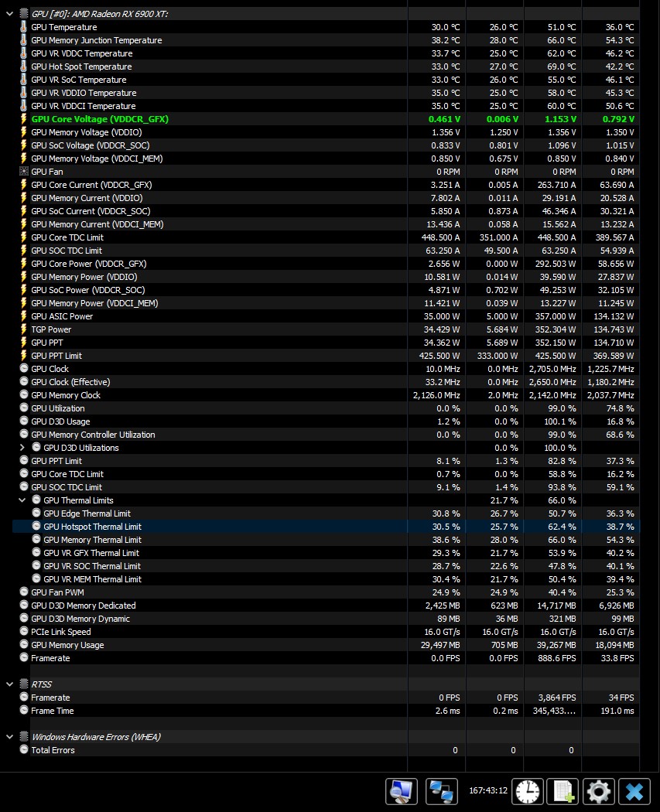The height and width of the screenshot is (812, 660).
Task: Select GPU PPT Limit row showing 425.500 W
Action: (327, 356)
